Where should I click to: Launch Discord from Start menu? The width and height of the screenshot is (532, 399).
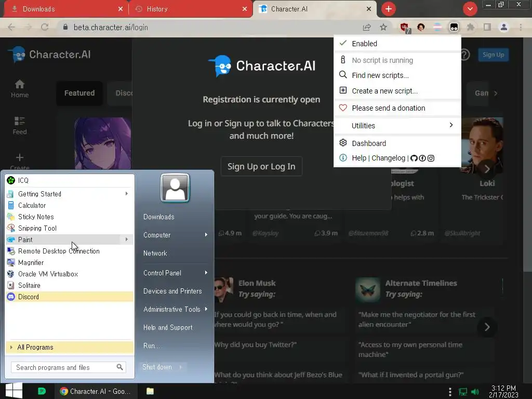pyautogui.click(x=70, y=297)
